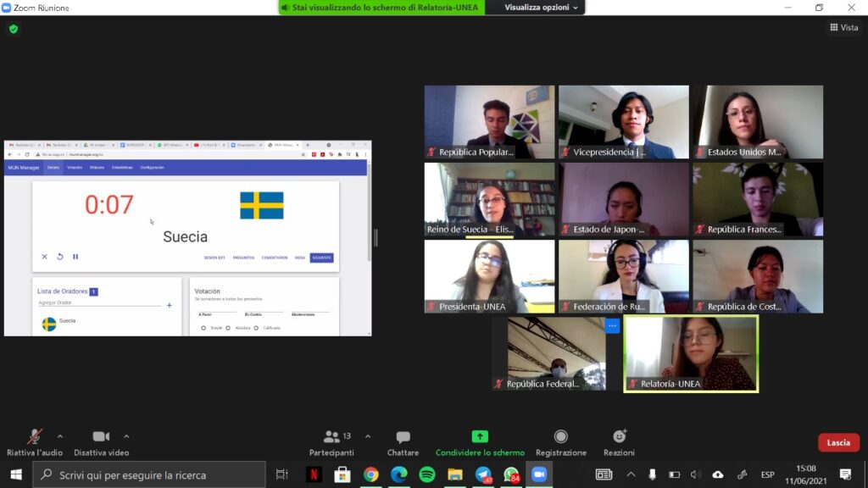The width and height of the screenshot is (868, 488).
Task: Unmute microphone with Riattiva l'audio
Action: point(34,437)
